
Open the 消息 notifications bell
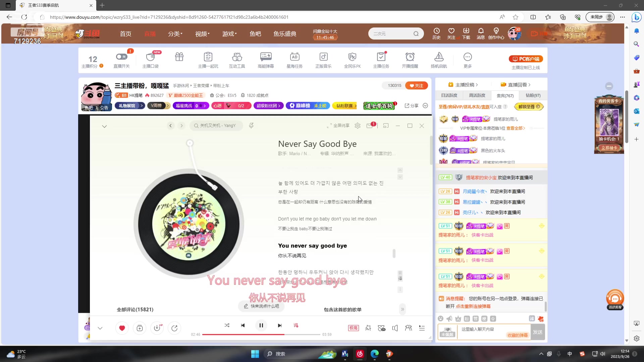pos(481,34)
